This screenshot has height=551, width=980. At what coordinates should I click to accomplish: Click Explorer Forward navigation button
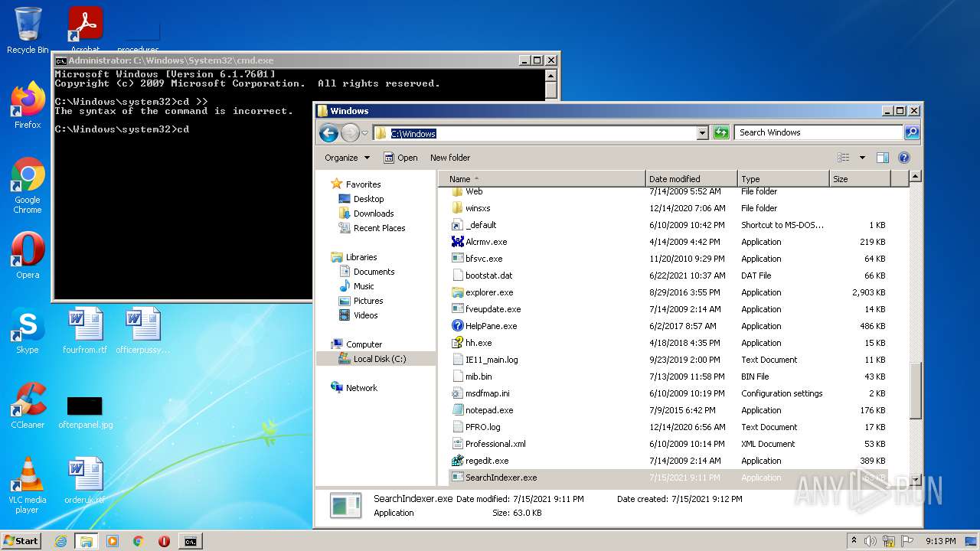350,133
